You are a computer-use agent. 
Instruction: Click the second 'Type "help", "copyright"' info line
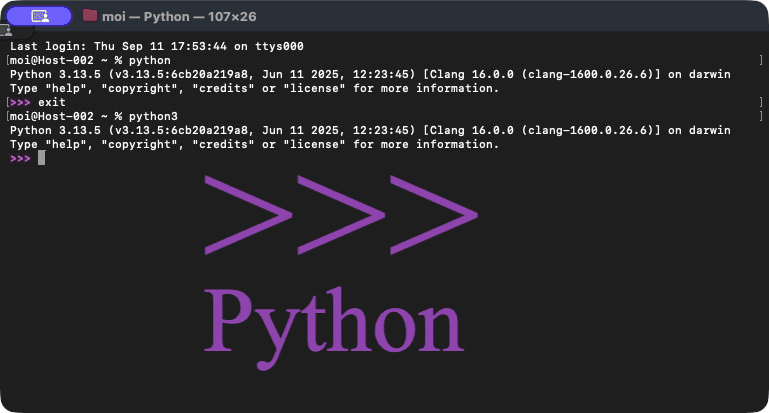[255, 144]
